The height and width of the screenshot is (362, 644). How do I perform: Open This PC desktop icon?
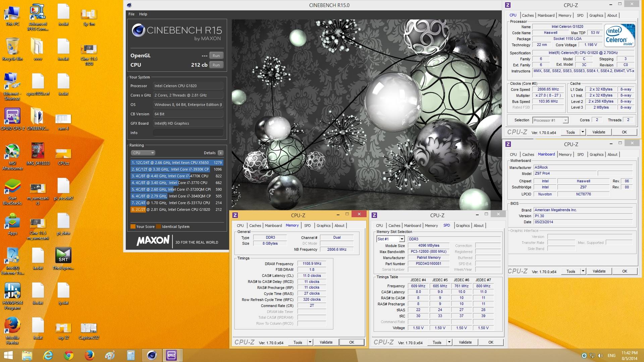point(12,15)
